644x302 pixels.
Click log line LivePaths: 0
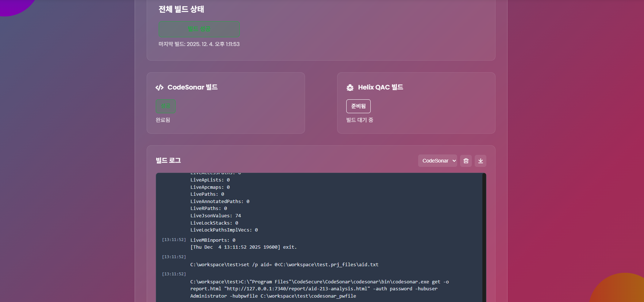(x=207, y=194)
